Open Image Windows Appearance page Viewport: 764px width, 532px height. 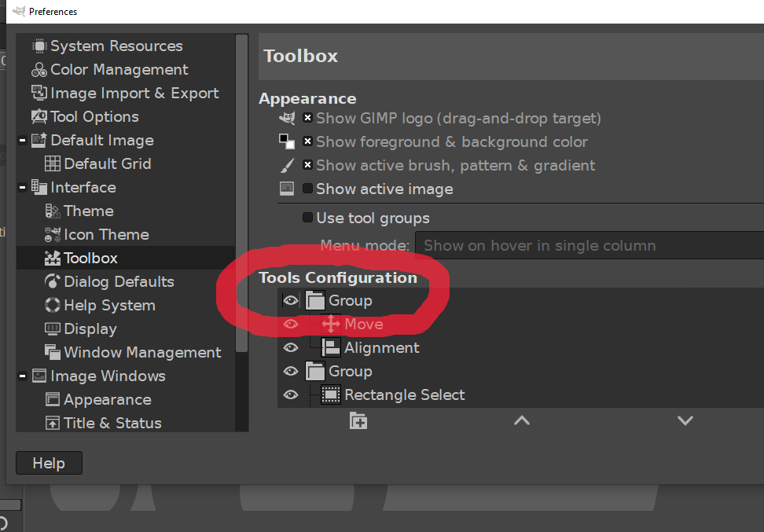(98, 399)
